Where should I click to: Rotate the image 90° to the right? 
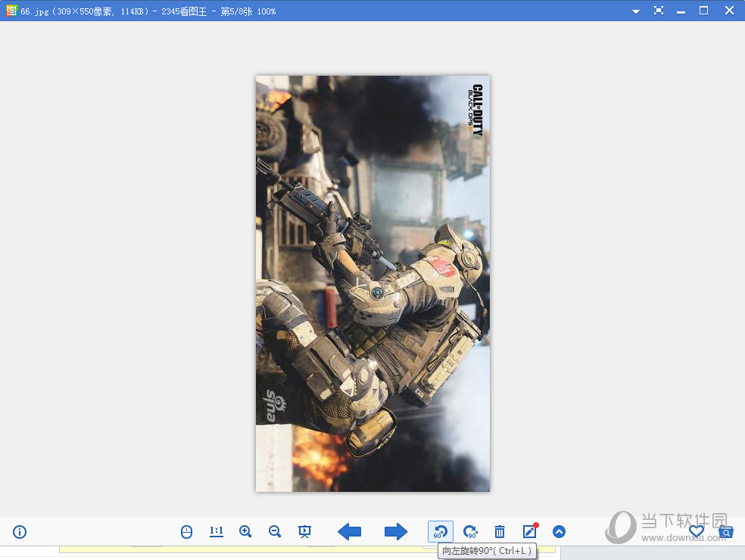point(470,532)
